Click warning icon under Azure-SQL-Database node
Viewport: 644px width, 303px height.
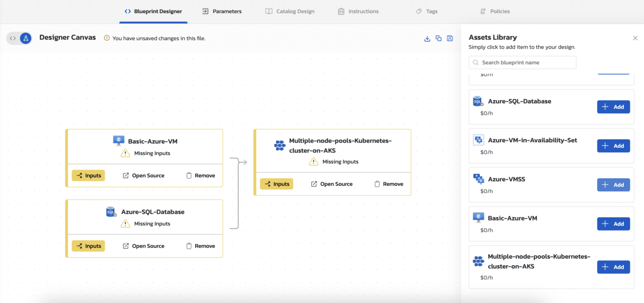tap(125, 224)
